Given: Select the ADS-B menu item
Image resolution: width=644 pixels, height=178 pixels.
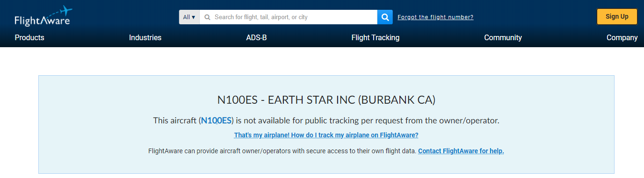Looking at the screenshot, I should click(256, 38).
